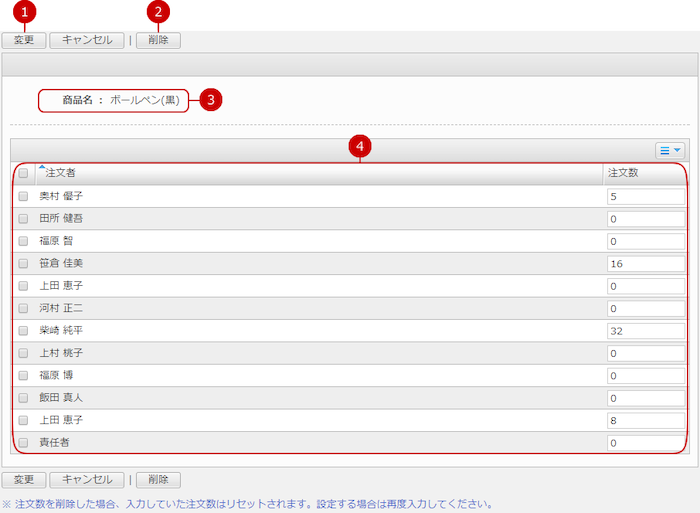Image resolution: width=700 pixels, height=513 pixels.
Task: Click the 注文数 column header
Action: pyautogui.click(x=624, y=174)
